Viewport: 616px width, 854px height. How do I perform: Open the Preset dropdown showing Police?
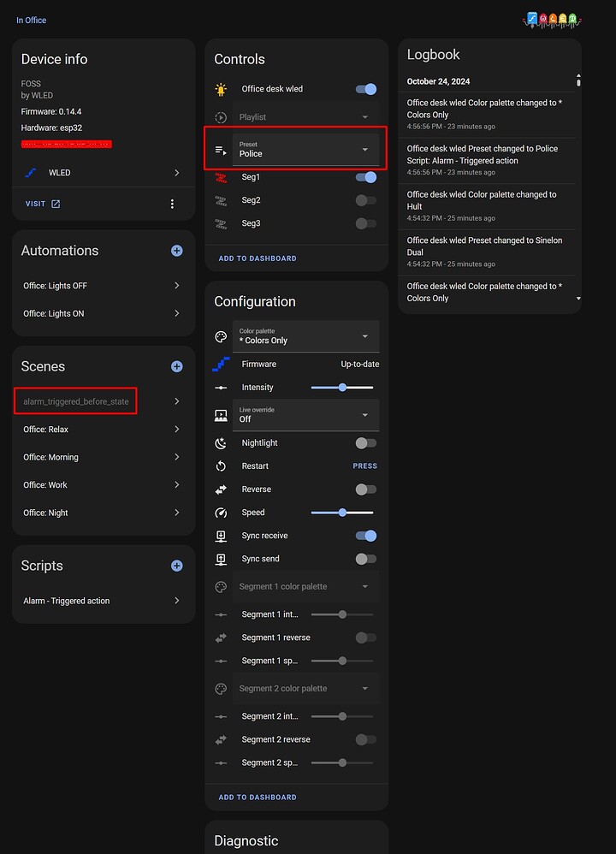click(305, 150)
